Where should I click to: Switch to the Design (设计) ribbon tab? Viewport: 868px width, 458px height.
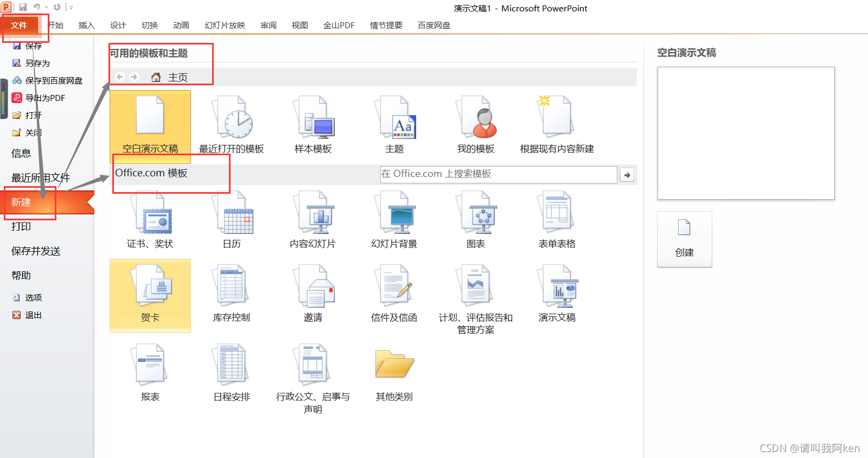click(118, 25)
